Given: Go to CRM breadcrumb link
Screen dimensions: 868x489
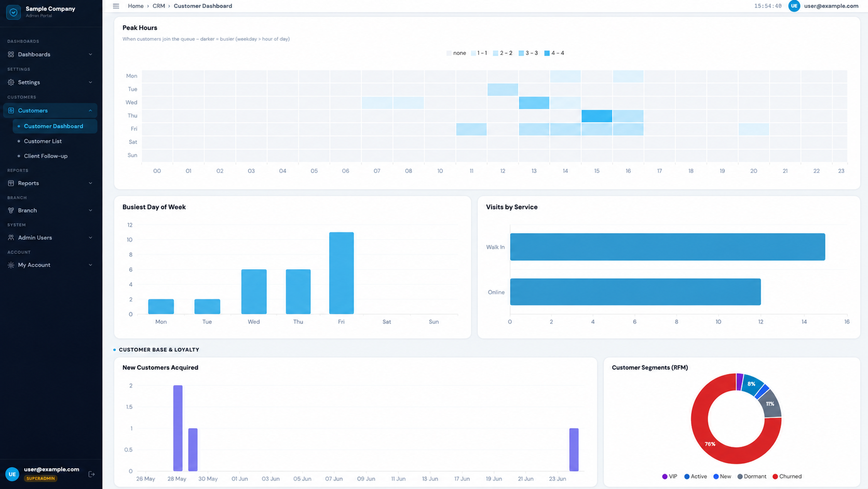Looking at the screenshot, I should pos(159,6).
